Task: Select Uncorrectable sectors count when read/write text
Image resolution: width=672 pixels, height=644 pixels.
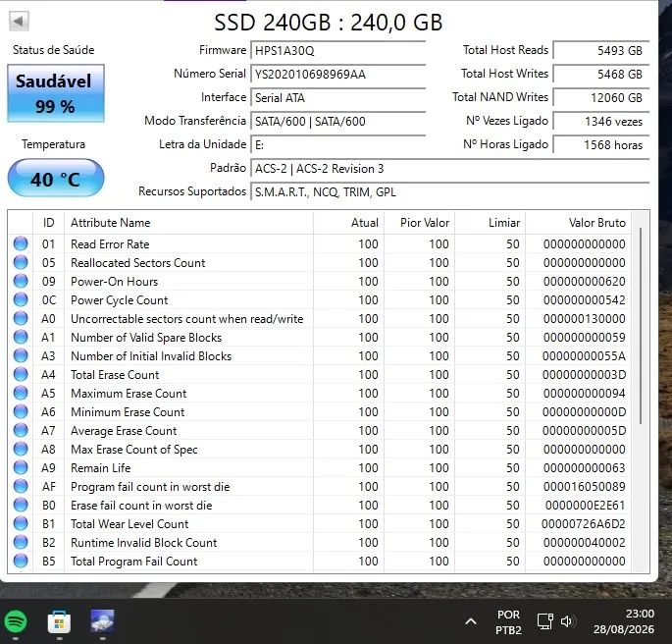Action: (x=186, y=319)
